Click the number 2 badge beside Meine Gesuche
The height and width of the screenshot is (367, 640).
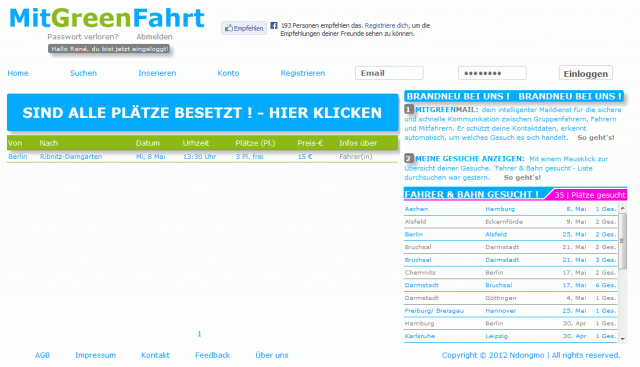click(409, 158)
